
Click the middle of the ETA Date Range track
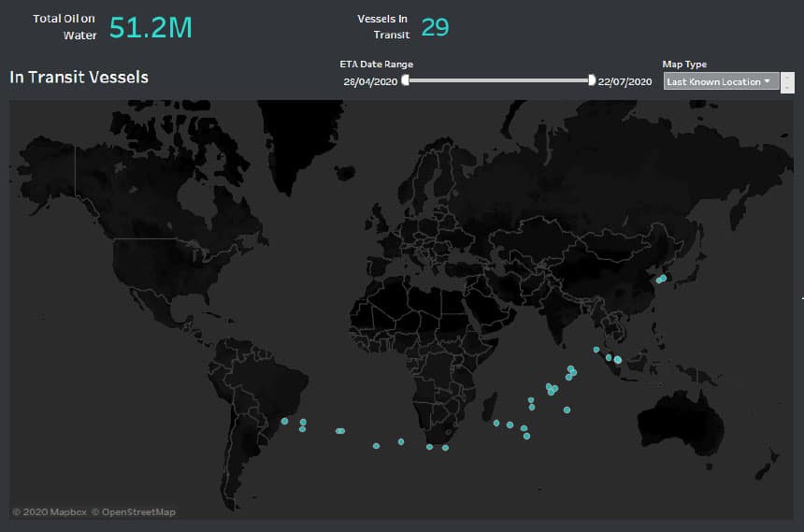[x=498, y=80]
